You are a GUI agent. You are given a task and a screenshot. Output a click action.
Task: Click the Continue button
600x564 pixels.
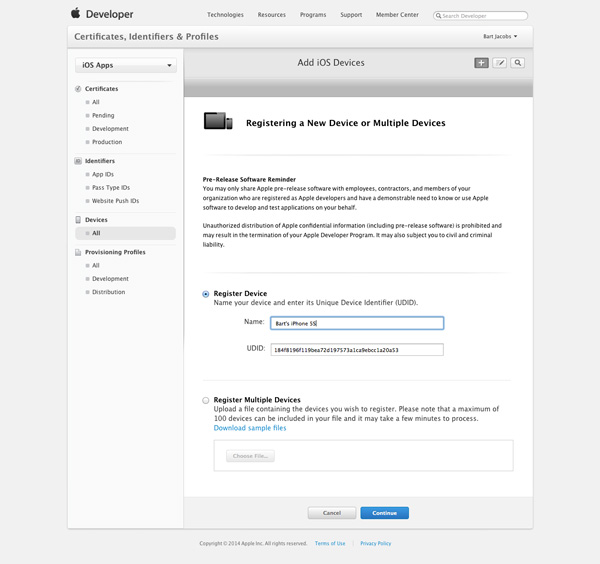click(x=385, y=513)
